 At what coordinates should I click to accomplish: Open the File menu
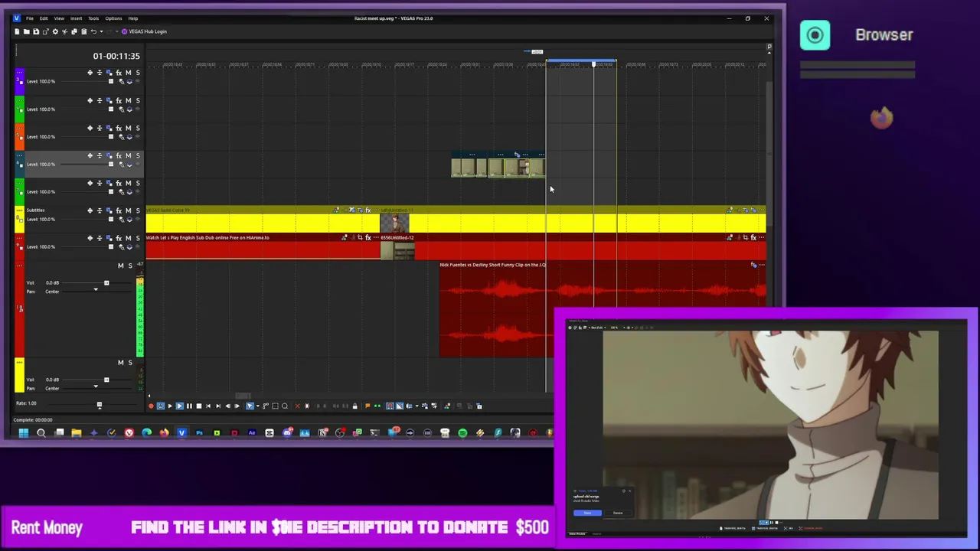pyautogui.click(x=30, y=18)
